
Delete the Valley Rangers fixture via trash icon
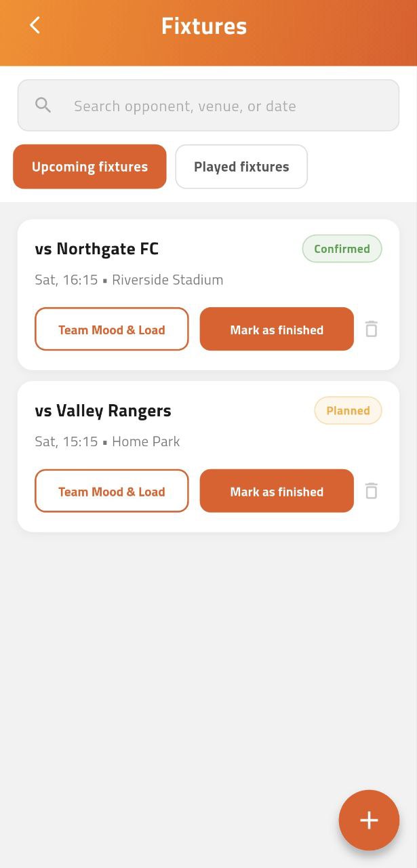point(371,491)
